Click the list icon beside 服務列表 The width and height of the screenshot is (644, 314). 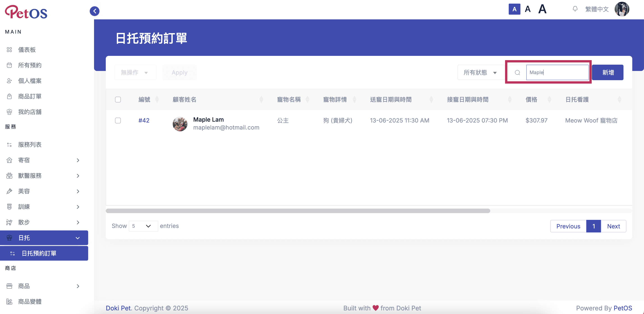9,145
